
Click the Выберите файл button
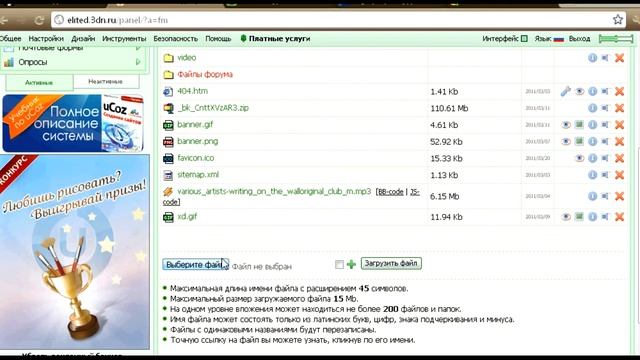196,264
